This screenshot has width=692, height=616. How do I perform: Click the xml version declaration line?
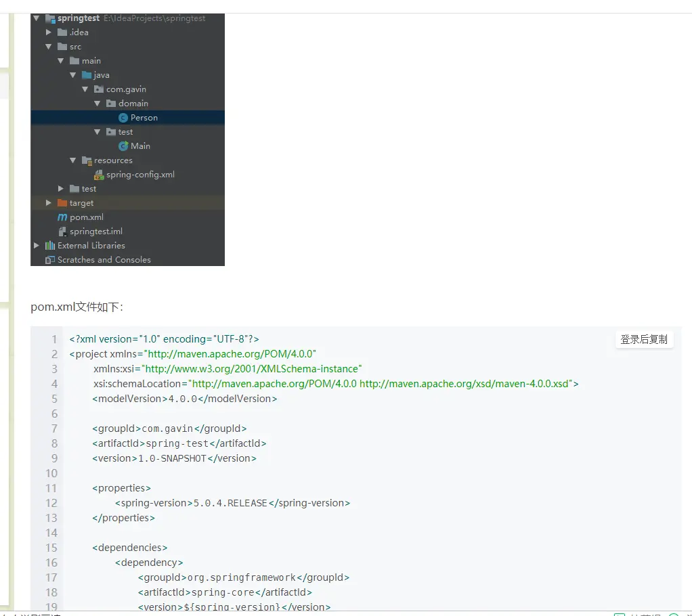[164, 339]
